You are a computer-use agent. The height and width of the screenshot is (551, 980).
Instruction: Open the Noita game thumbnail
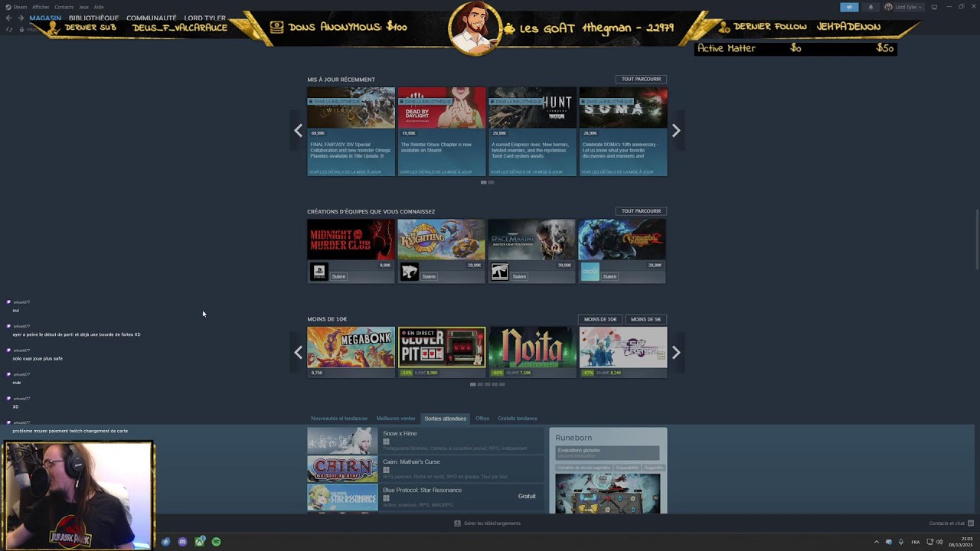(x=532, y=347)
